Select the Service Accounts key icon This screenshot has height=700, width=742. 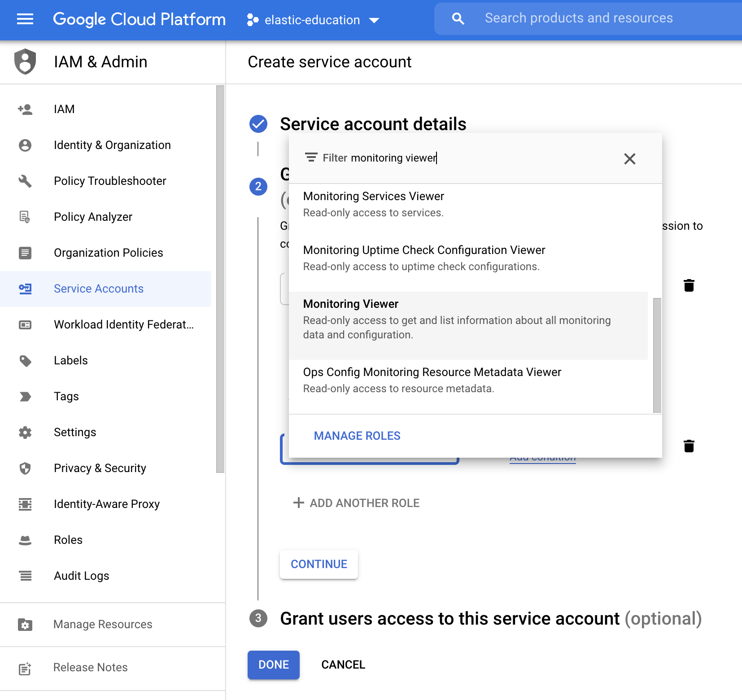[x=25, y=289]
